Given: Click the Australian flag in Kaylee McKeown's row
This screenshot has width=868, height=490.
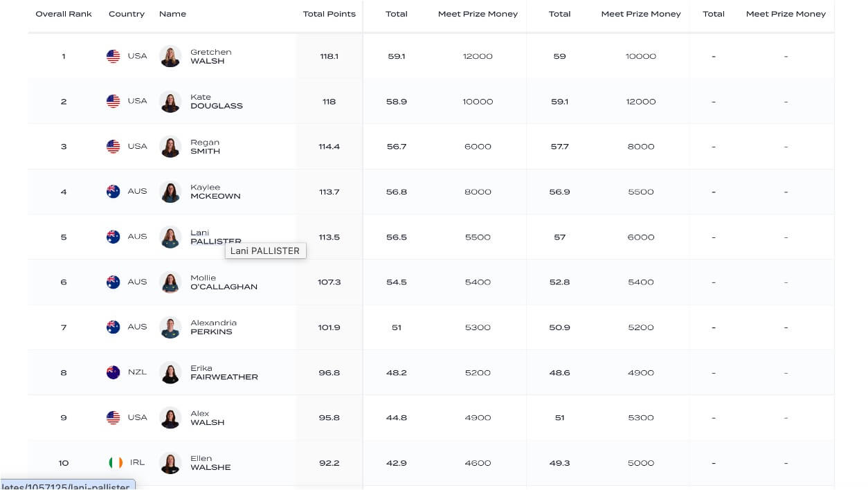Looking at the screenshot, I should tap(114, 192).
